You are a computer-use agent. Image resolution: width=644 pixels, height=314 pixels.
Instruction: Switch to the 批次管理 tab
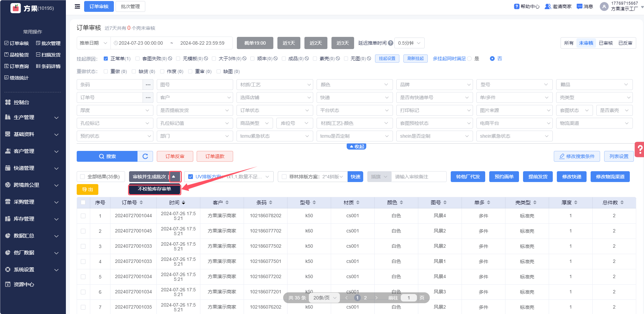(x=130, y=6)
